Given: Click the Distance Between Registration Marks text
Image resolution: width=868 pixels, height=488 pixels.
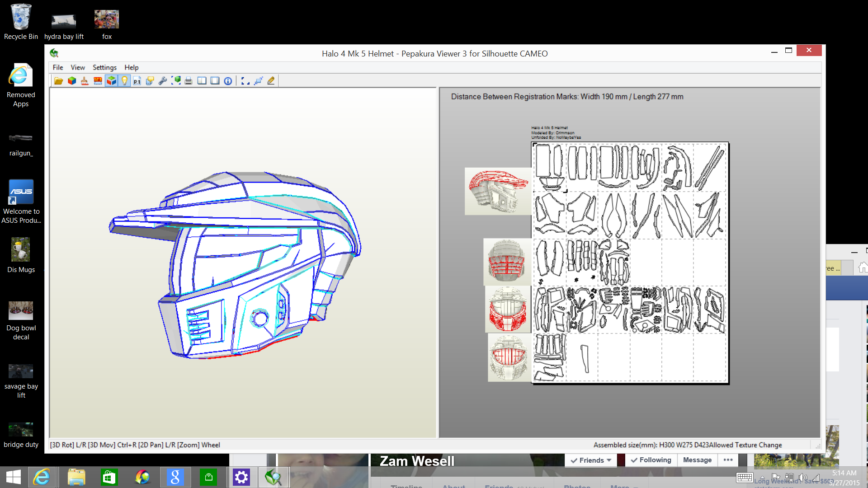Looking at the screenshot, I should [x=567, y=97].
